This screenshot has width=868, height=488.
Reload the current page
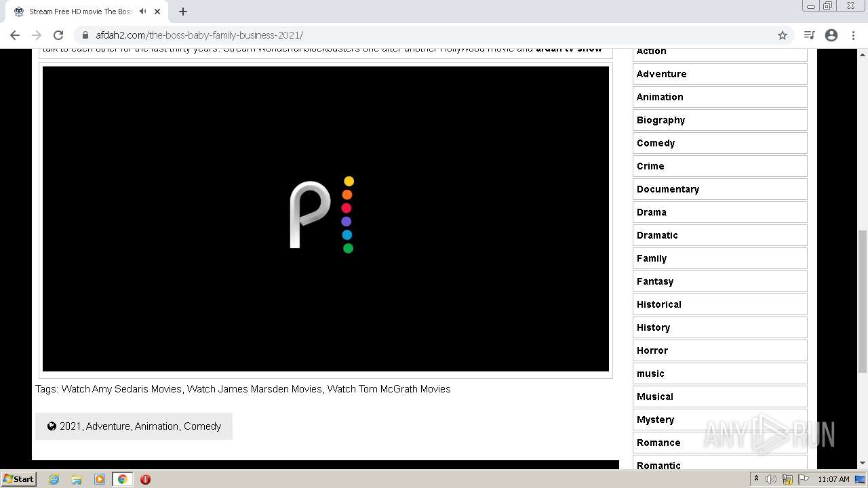click(x=58, y=35)
